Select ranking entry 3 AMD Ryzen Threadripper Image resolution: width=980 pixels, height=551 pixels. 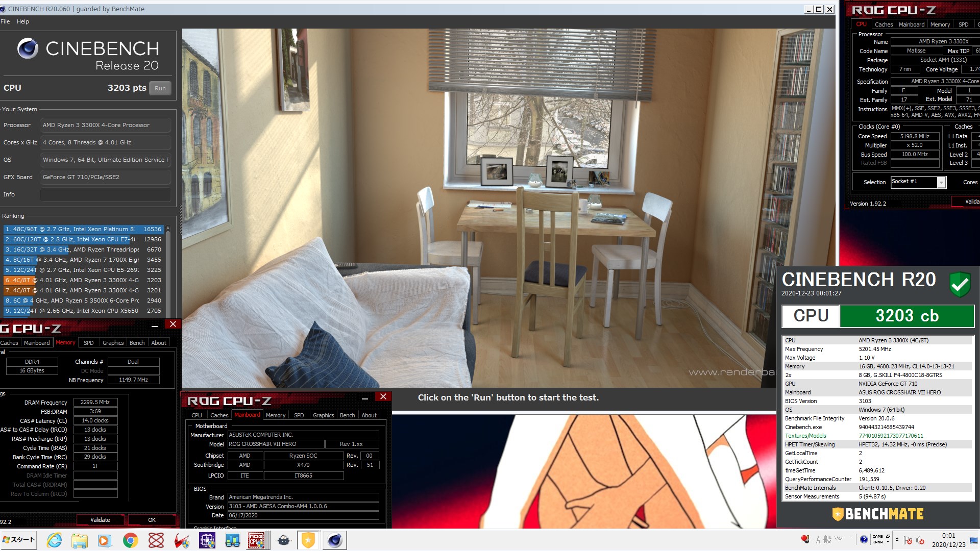click(83, 249)
